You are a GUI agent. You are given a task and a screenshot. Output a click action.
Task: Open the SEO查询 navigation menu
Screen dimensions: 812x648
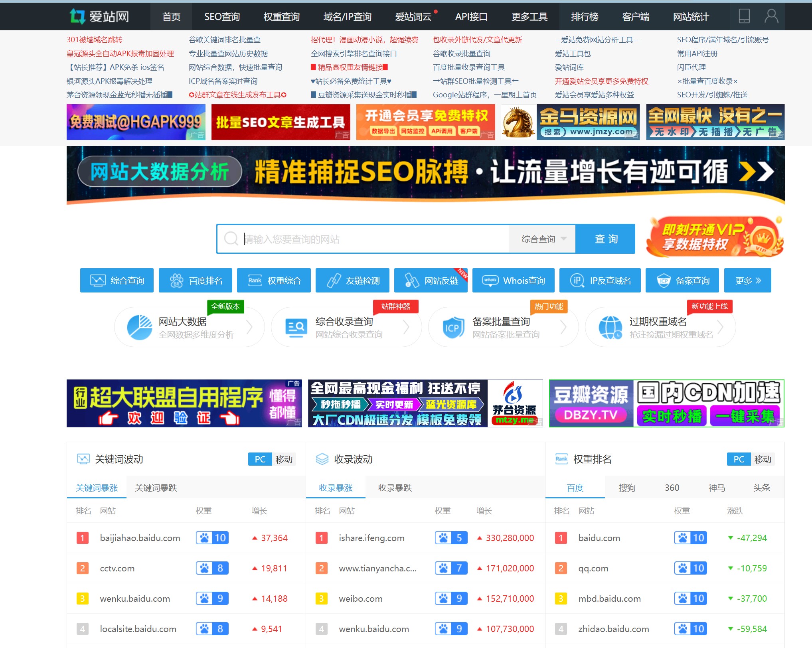[222, 17]
